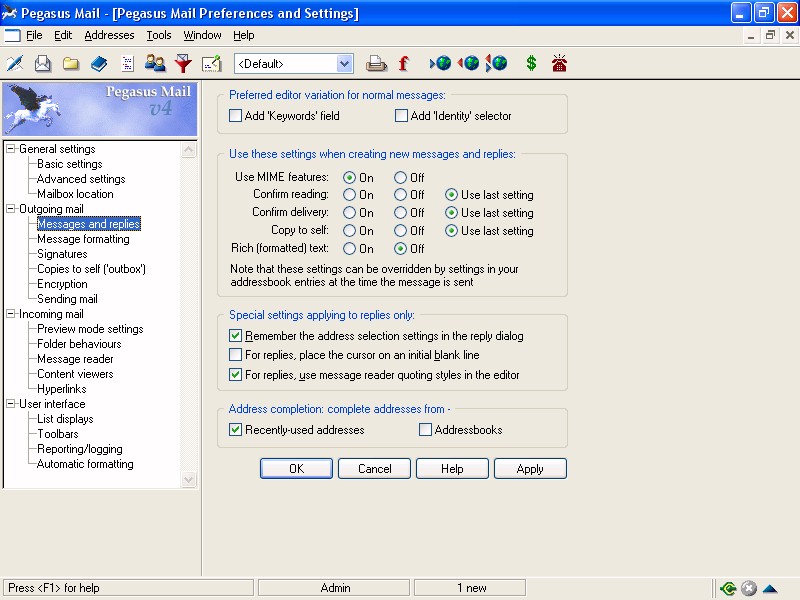Click the green dollar sign icon
The width and height of the screenshot is (800, 600).
tap(531, 64)
